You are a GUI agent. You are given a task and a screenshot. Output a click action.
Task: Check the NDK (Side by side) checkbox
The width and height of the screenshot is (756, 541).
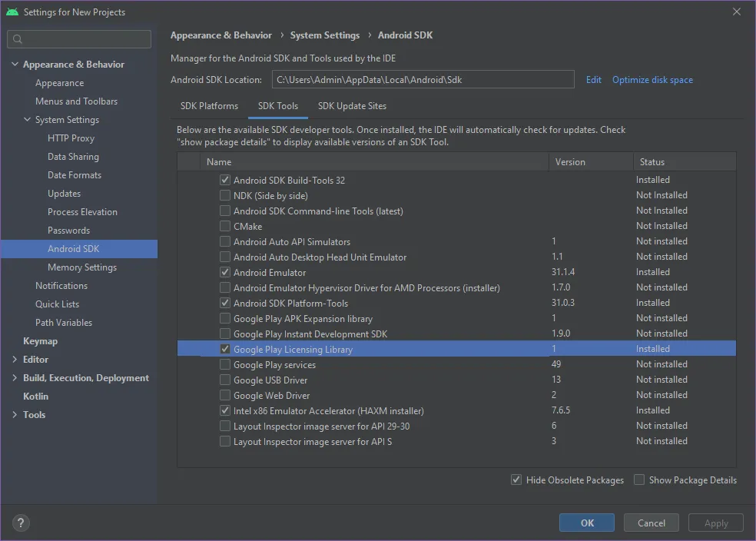(224, 195)
